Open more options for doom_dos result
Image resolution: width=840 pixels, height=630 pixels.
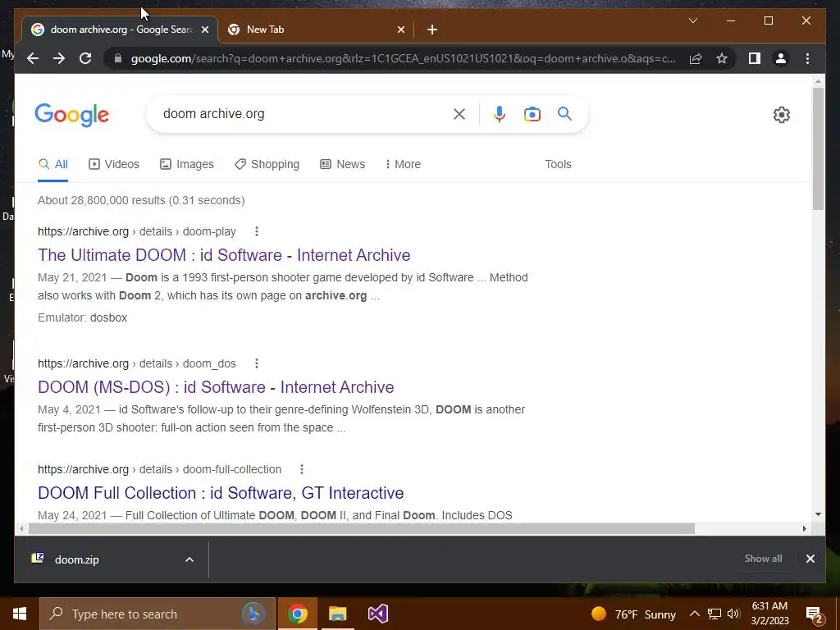point(257,363)
